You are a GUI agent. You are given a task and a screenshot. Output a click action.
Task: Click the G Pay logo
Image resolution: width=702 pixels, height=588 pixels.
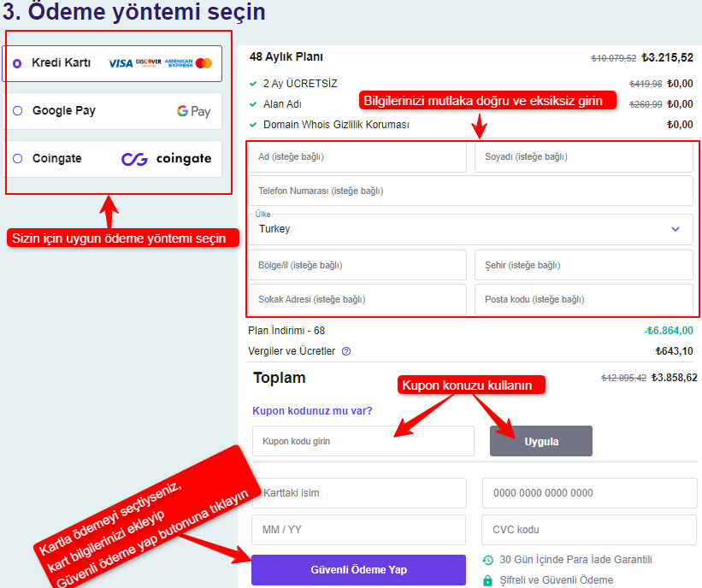[192, 111]
